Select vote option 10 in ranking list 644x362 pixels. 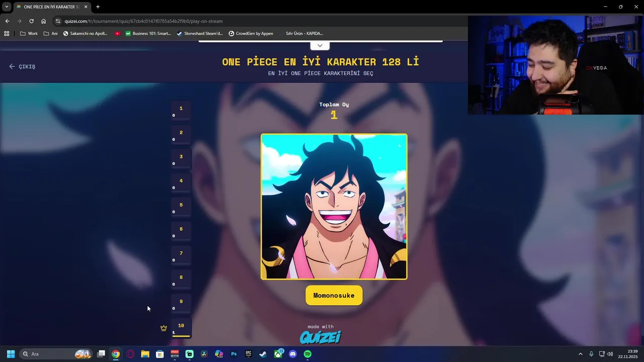[x=181, y=328]
